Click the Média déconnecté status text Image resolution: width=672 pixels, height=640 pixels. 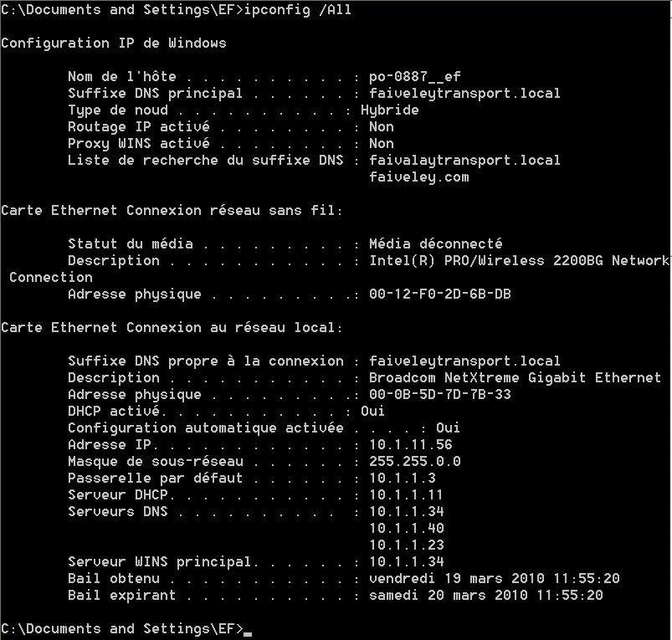point(436,244)
